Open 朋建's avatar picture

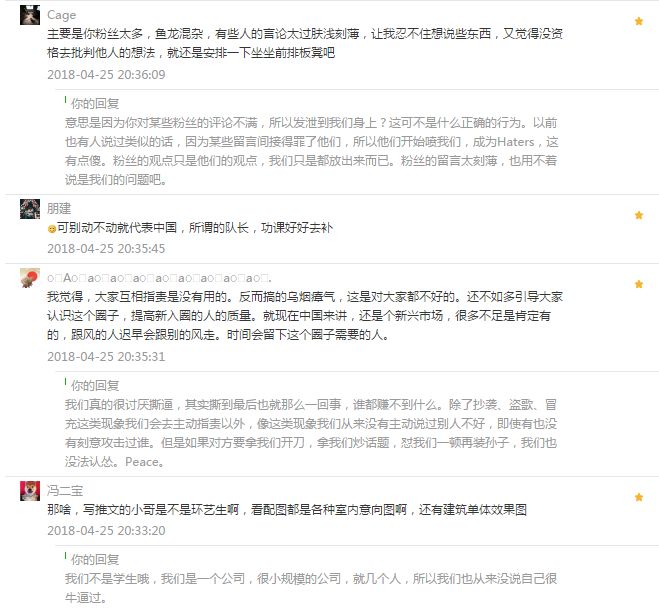(x=30, y=209)
